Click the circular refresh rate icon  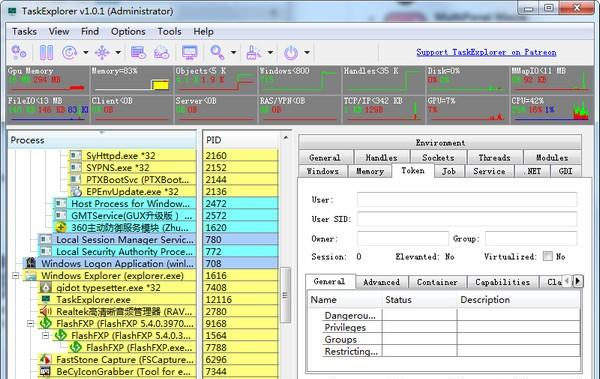pyautogui.click(x=70, y=52)
